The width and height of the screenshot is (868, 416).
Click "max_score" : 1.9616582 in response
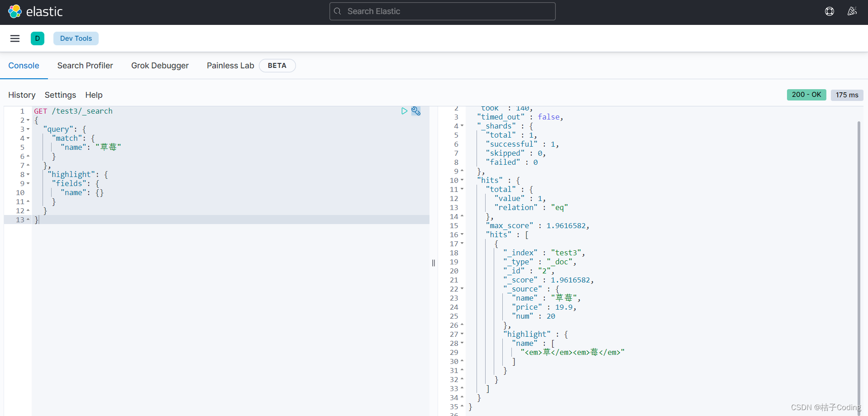(538, 225)
